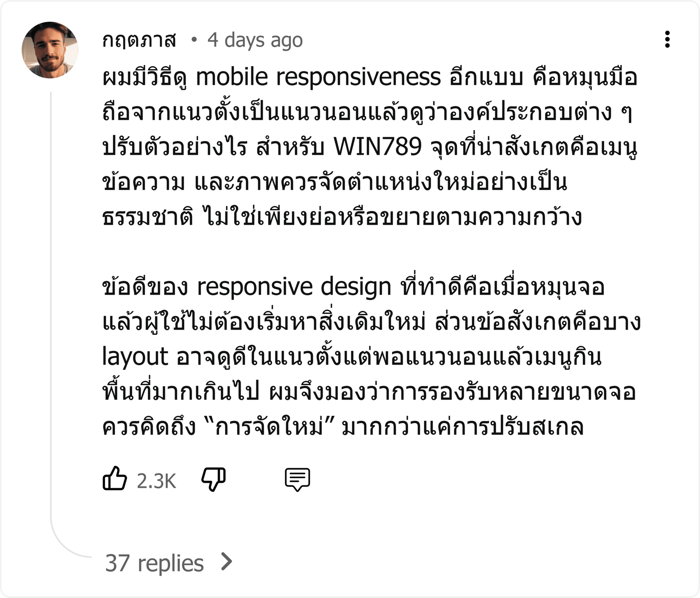Image resolution: width=700 pixels, height=598 pixels.
Task: Open the three-dot more options menu
Action: click(x=667, y=39)
